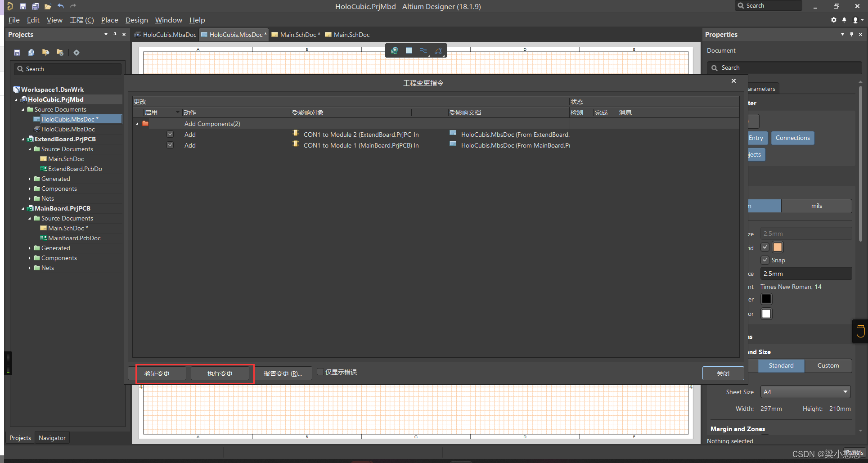
Task: Open the Projects panel settings gear
Action: 76,53
